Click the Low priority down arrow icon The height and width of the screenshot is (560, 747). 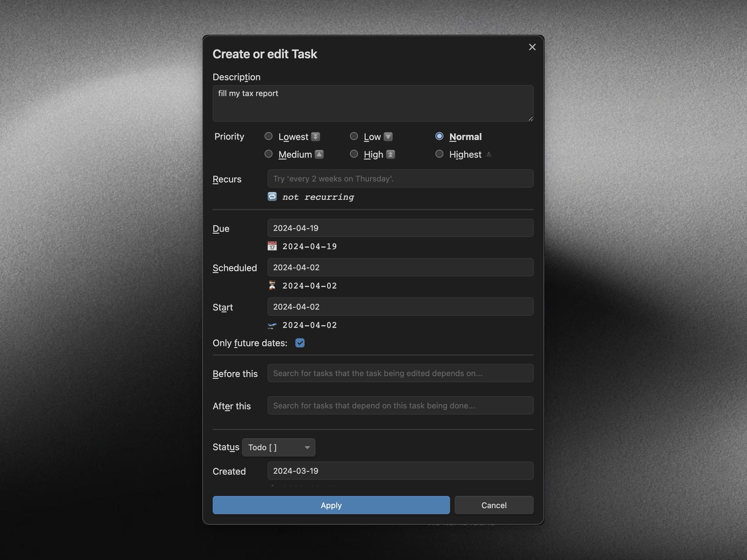click(388, 137)
